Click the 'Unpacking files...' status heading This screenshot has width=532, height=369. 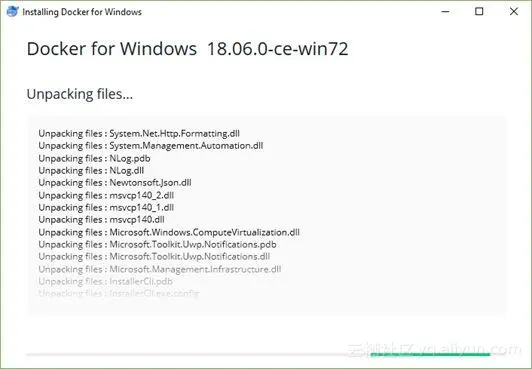pyautogui.click(x=80, y=94)
